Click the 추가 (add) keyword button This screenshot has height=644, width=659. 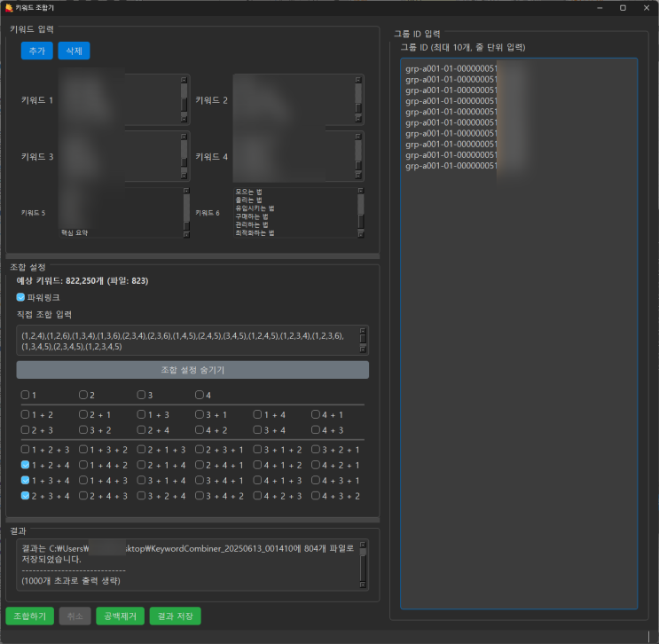36,51
